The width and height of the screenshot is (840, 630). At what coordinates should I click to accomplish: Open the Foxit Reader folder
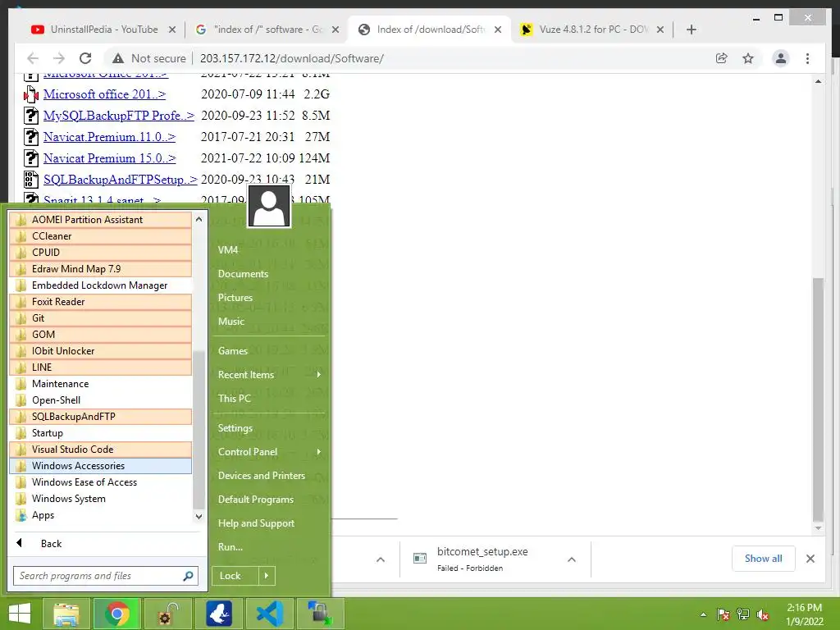click(101, 302)
